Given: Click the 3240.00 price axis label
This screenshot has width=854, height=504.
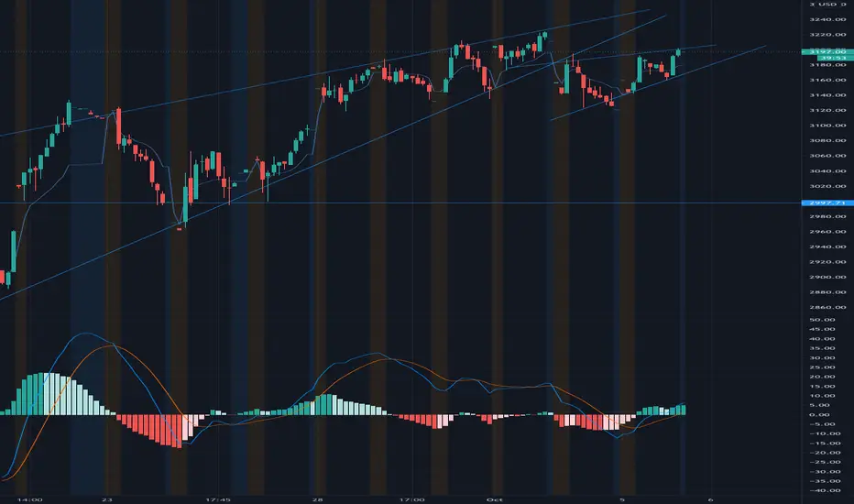Looking at the screenshot, I should pyautogui.click(x=827, y=19).
